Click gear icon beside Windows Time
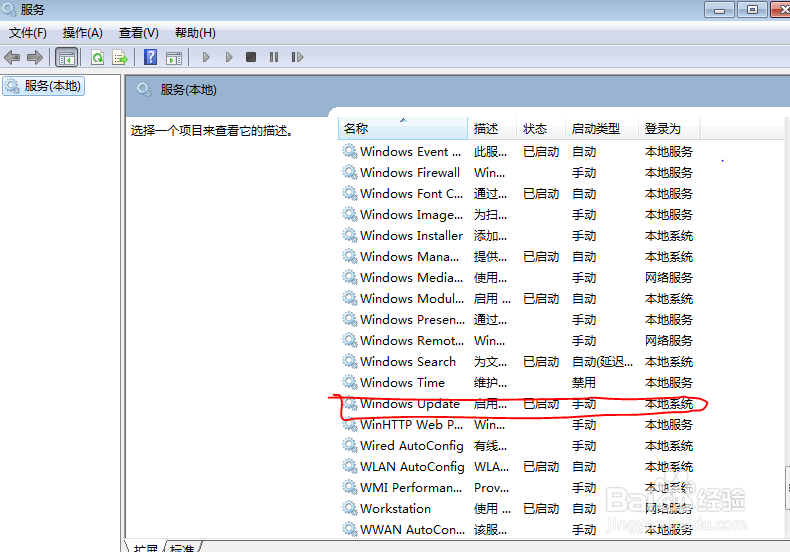790x552 pixels. point(350,382)
